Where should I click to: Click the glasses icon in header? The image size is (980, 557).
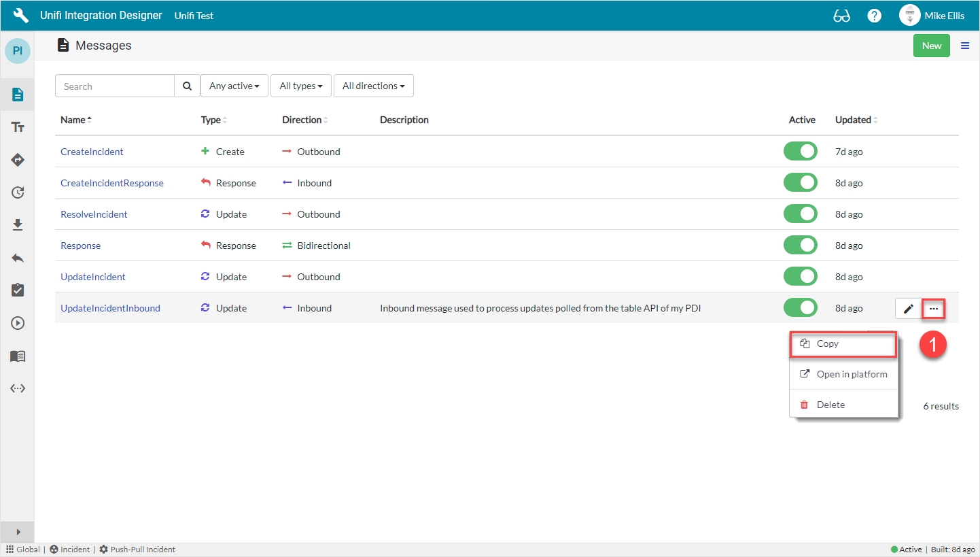tap(841, 16)
